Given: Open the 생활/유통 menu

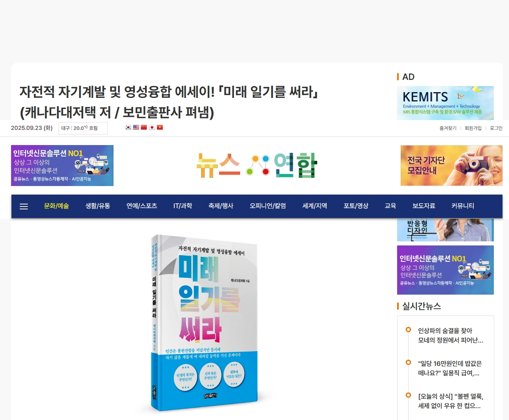Looking at the screenshot, I should [x=98, y=206].
